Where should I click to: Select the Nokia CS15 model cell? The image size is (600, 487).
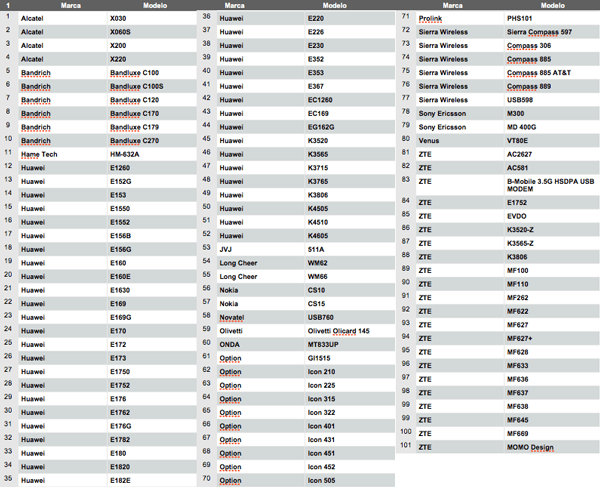350,304
